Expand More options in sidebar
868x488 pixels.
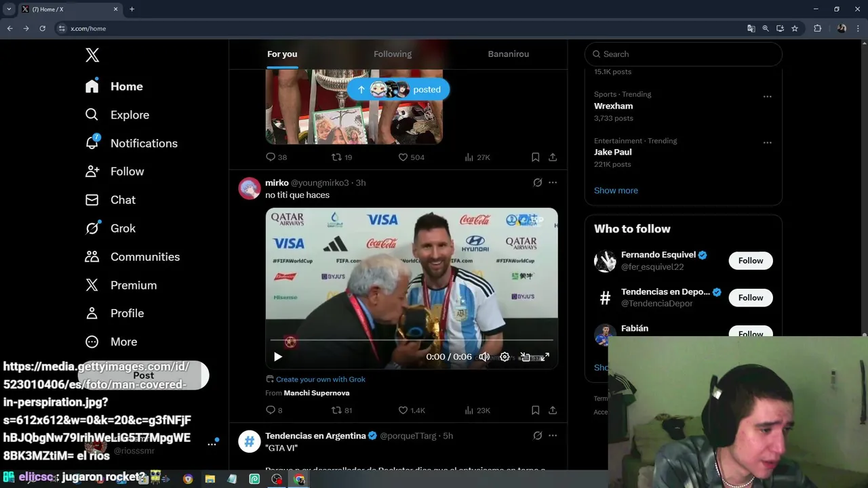(x=111, y=342)
